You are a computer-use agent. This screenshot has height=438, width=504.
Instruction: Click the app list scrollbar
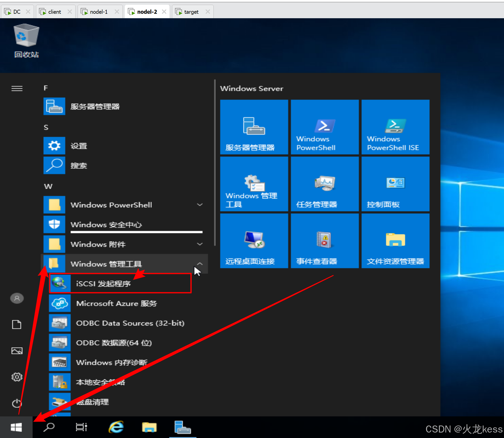215,162
